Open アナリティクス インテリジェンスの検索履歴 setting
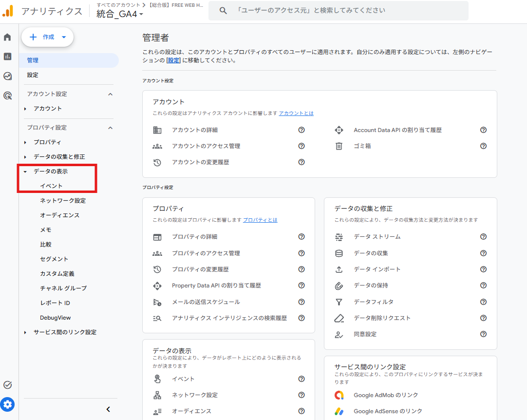 coord(229,318)
